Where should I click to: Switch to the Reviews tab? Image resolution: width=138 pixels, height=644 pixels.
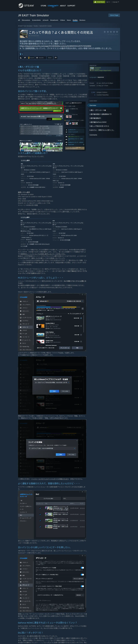pos(82,20)
